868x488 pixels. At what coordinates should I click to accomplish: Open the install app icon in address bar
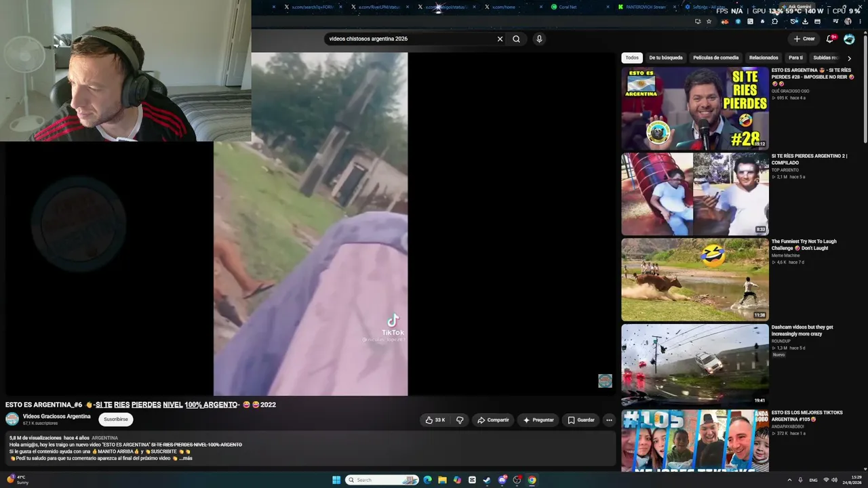pos(698,22)
